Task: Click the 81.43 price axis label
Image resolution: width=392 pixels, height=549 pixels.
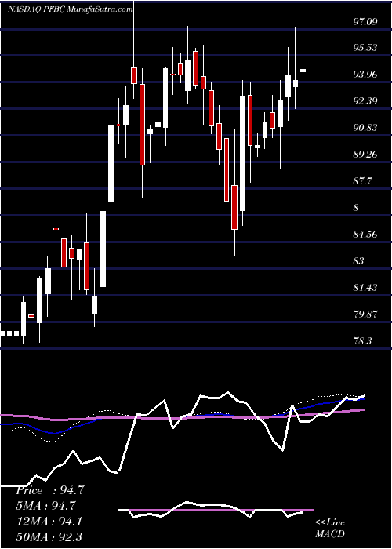Action: (x=365, y=288)
